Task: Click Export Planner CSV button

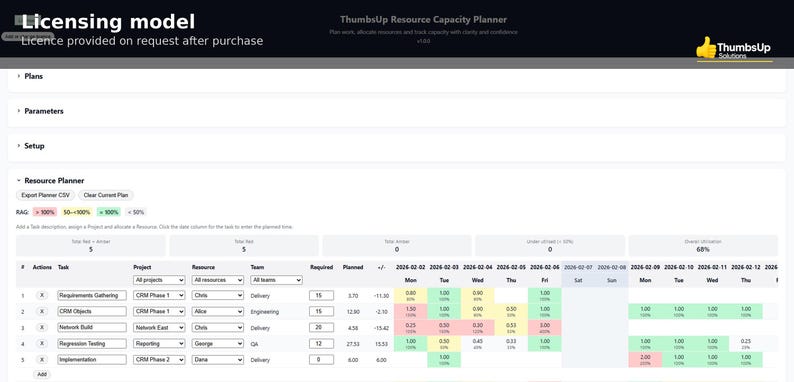Action: pyautogui.click(x=46, y=195)
